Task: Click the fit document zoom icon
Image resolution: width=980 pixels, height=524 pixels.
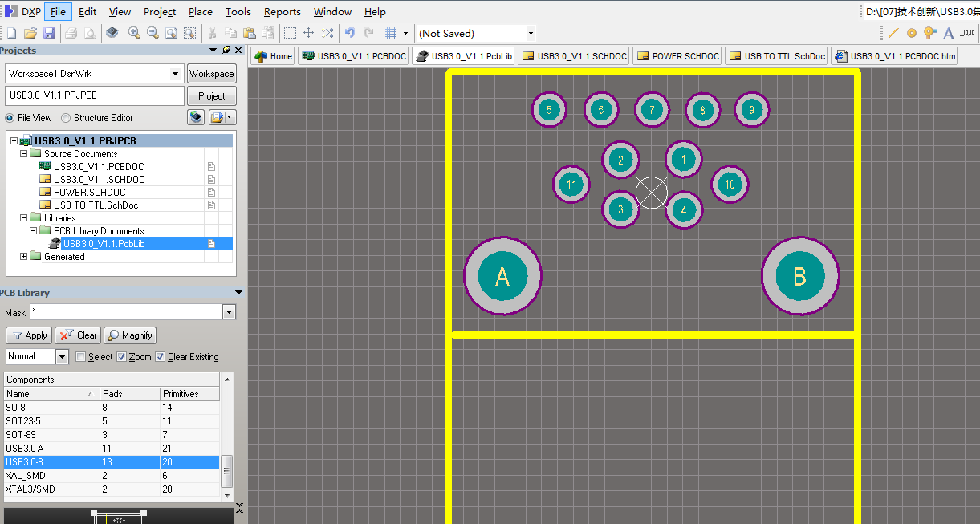Action: (171, 33)
